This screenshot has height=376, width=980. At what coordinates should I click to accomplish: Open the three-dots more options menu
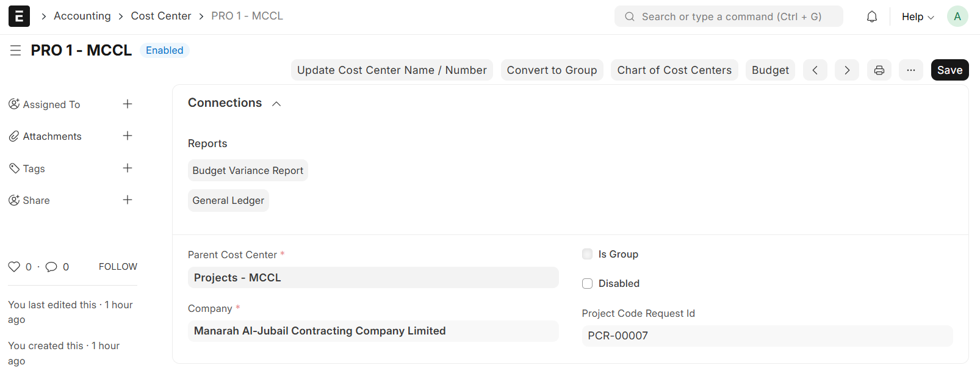click(x=911, y=70)
